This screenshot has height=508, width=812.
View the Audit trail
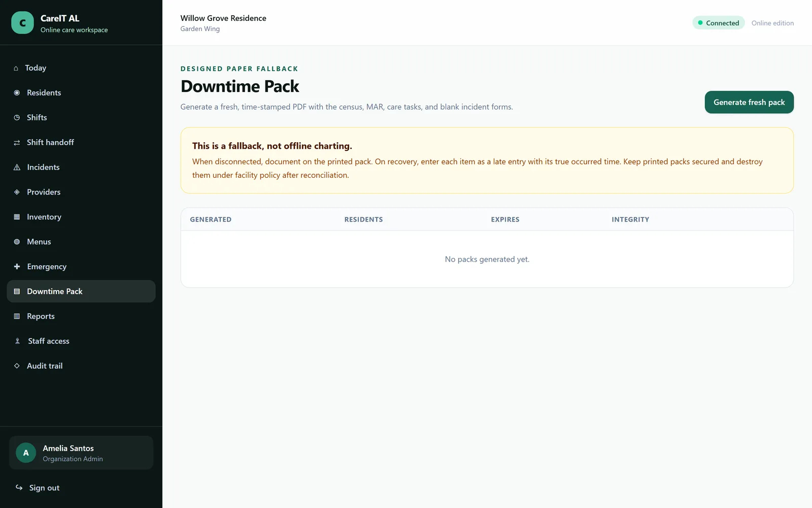coord(81,366)
